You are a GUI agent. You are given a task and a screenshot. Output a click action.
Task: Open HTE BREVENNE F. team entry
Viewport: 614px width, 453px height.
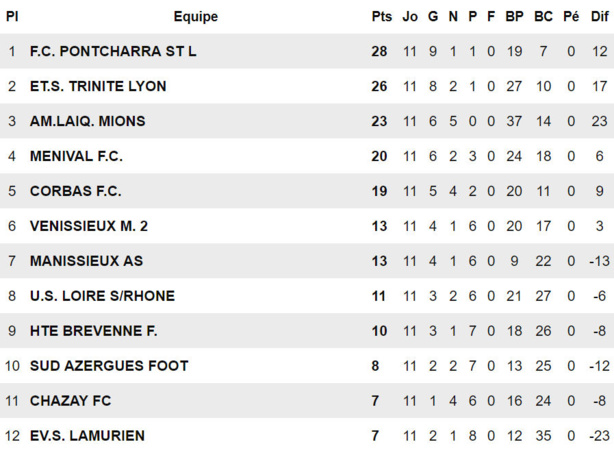(93, 331)
